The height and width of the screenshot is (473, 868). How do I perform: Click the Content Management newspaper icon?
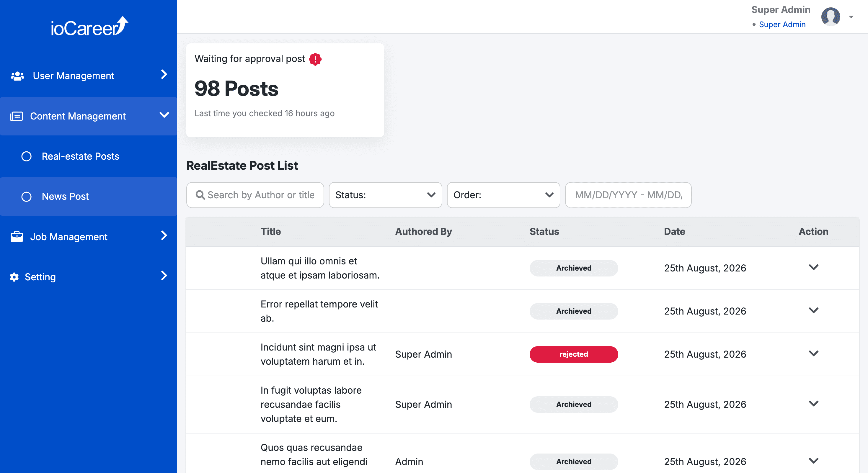[16, 116]
